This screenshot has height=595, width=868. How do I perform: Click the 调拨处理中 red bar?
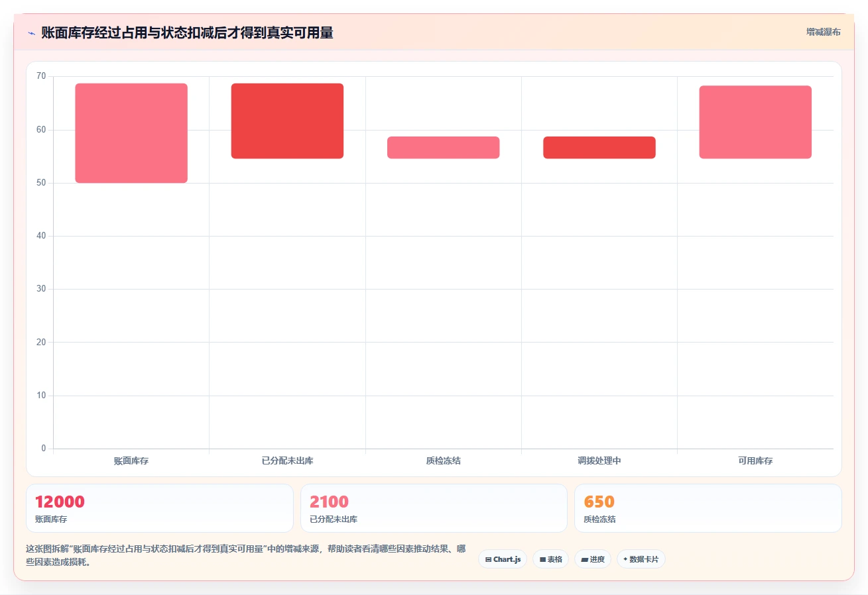coord(599,148)
